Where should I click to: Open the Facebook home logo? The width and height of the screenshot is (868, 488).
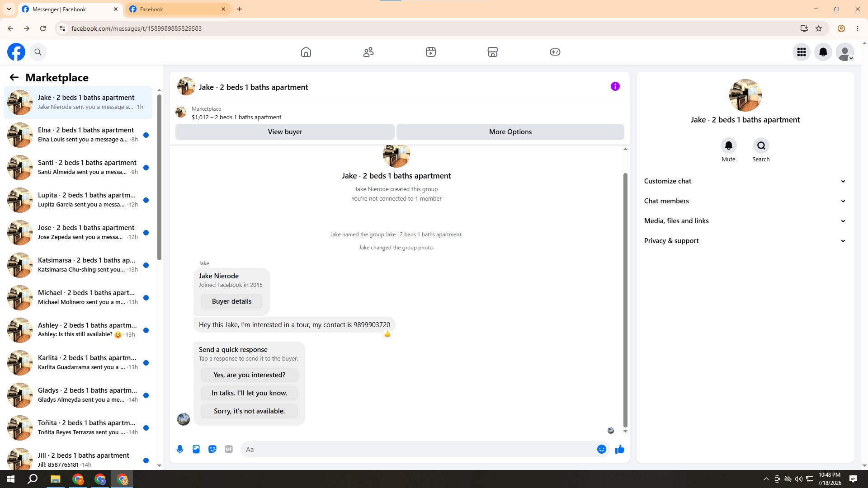tap(16, 52)
